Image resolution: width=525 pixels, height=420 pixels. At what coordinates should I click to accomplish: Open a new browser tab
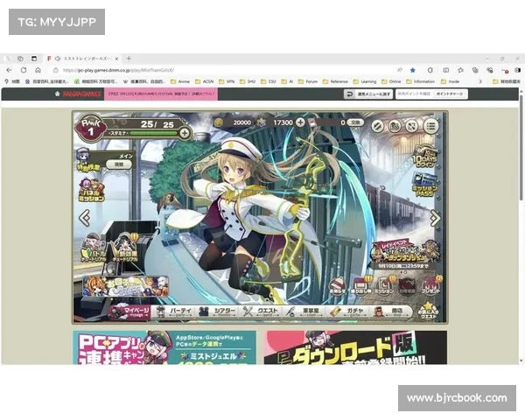(129, 59)
